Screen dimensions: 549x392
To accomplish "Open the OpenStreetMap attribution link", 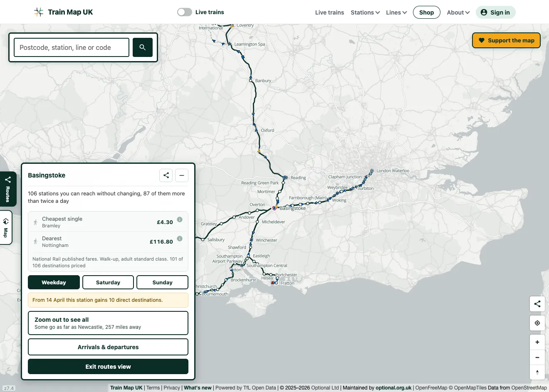I will tap(529, 388).
